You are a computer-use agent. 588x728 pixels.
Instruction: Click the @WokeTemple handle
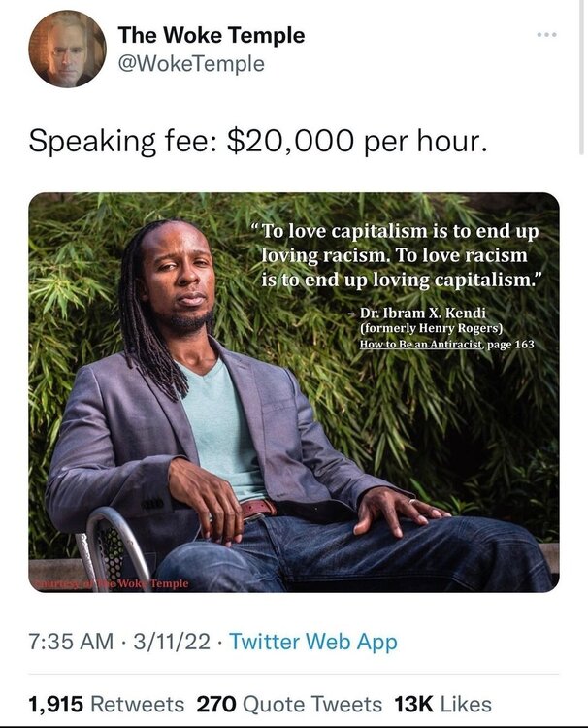(x=190, y=64)
